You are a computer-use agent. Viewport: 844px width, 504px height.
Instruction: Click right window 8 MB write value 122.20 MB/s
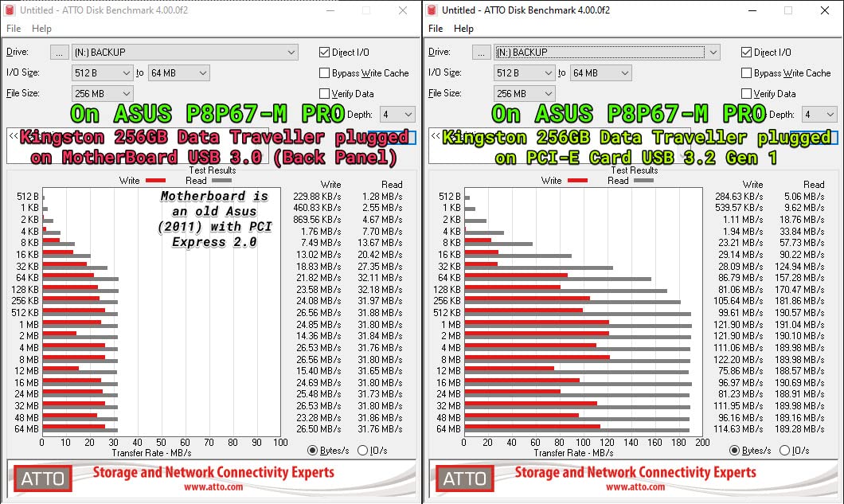point(737,359)
